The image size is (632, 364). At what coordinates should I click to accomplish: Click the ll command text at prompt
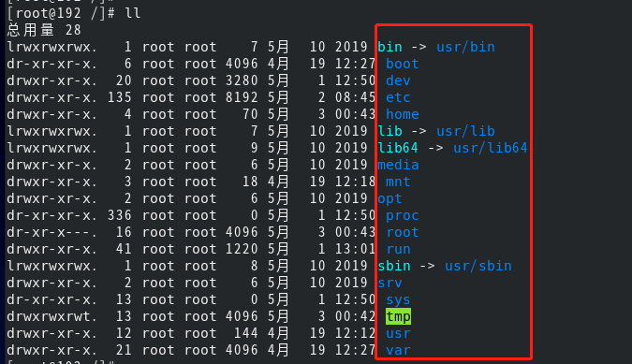[x=133, y=13]
